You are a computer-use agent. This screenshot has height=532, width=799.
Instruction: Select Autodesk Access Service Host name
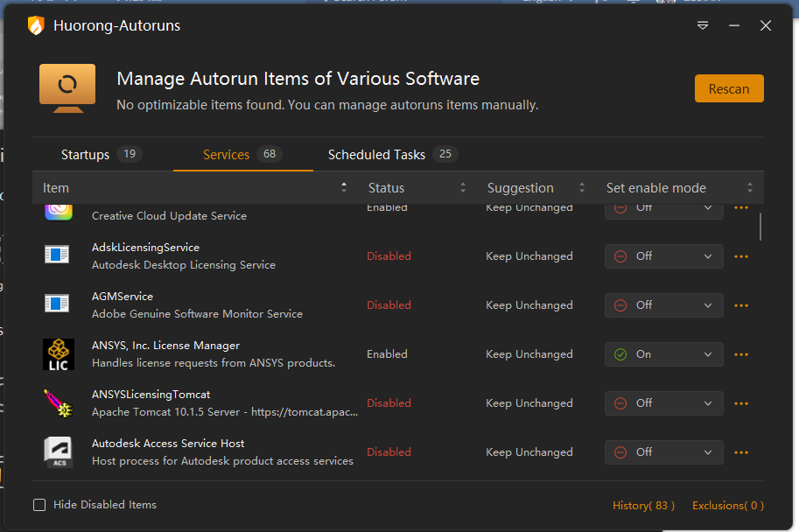pyautogui.click(x=168, y=444)
